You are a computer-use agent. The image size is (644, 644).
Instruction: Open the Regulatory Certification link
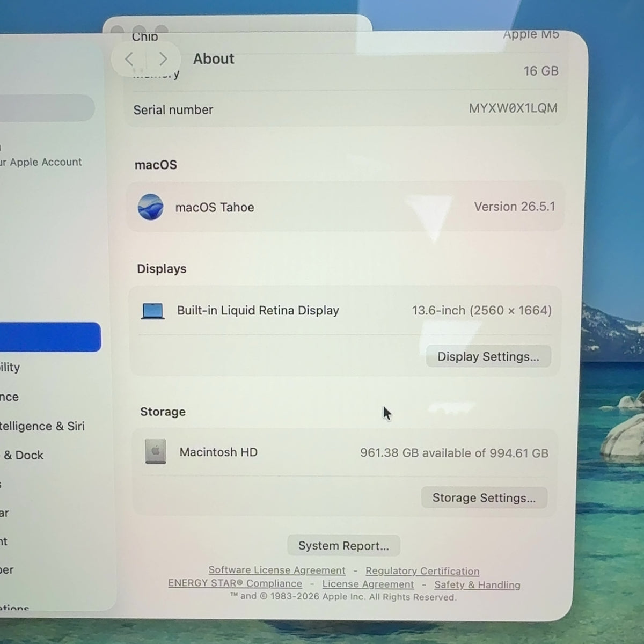pos(422,571)
